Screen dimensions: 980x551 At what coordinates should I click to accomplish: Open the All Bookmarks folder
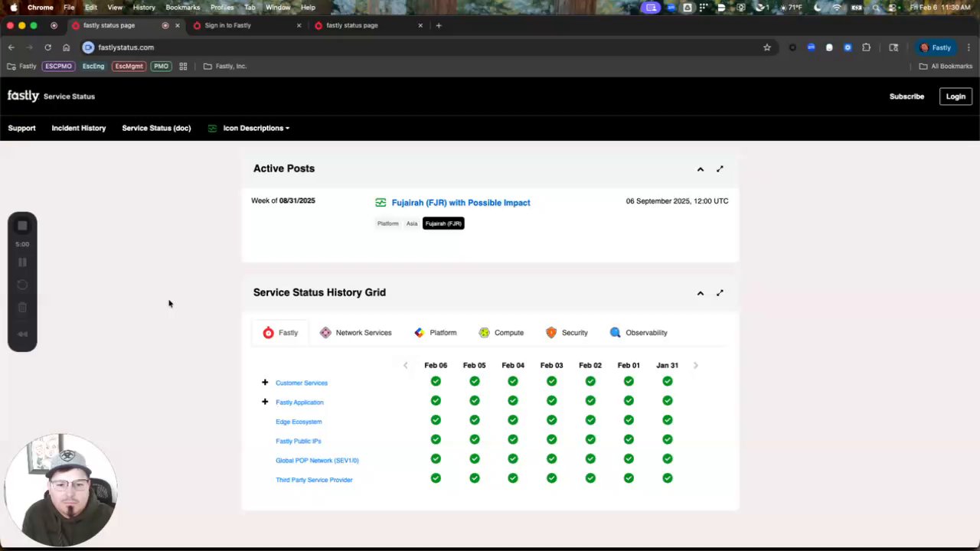coord(946,67)
